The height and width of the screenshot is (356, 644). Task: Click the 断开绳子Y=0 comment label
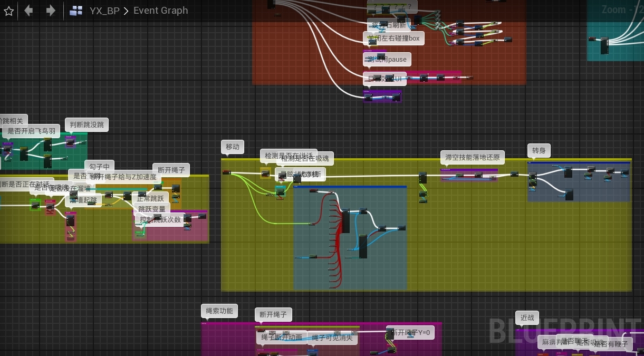413,332
